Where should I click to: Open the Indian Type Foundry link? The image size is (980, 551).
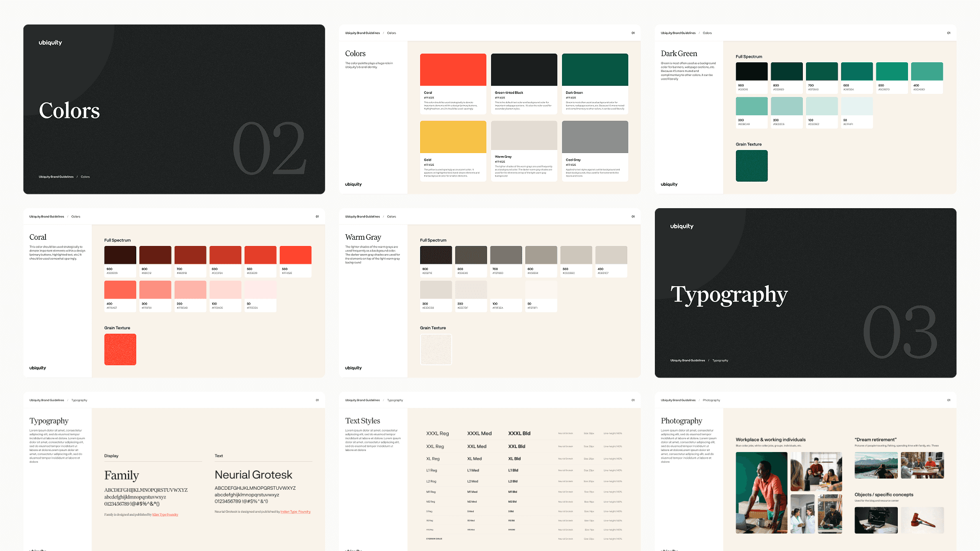295,512
